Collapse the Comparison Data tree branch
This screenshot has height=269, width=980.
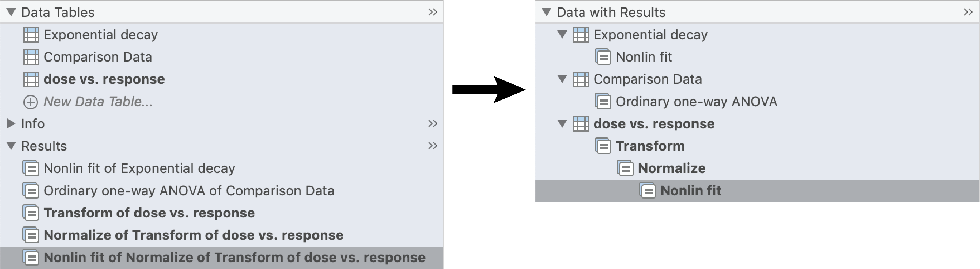[563, 79]
